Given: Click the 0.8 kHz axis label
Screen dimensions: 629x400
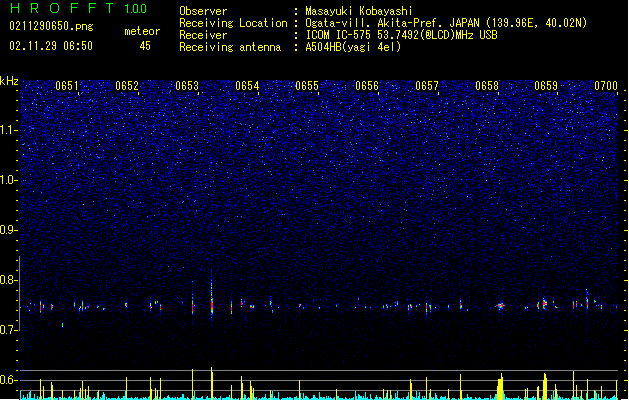Looking at the screenshot, I should (x=9, y=280).
